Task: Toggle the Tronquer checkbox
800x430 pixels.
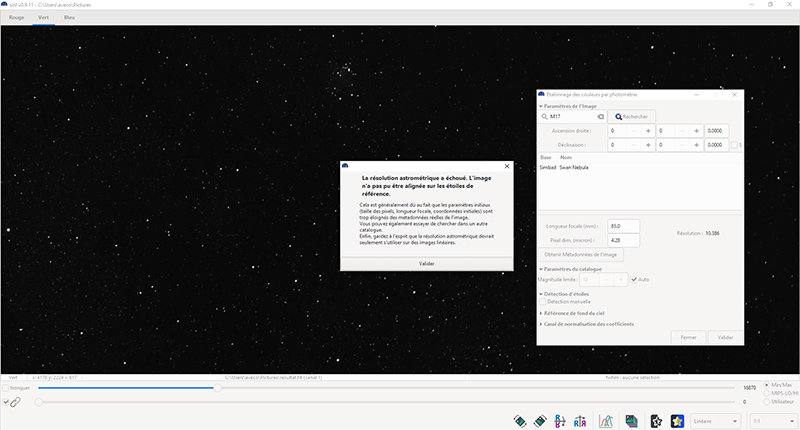Action: tap(6, 388)
